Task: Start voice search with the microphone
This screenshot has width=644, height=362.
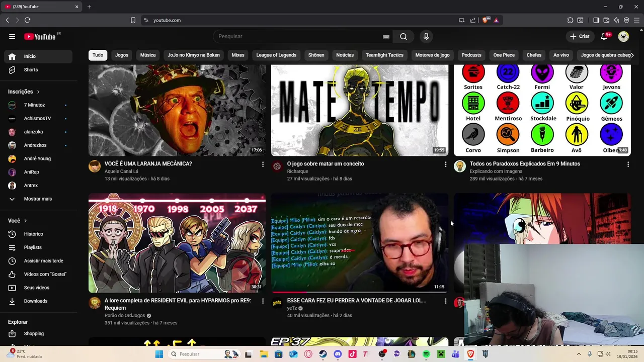Action: (426, 36)
